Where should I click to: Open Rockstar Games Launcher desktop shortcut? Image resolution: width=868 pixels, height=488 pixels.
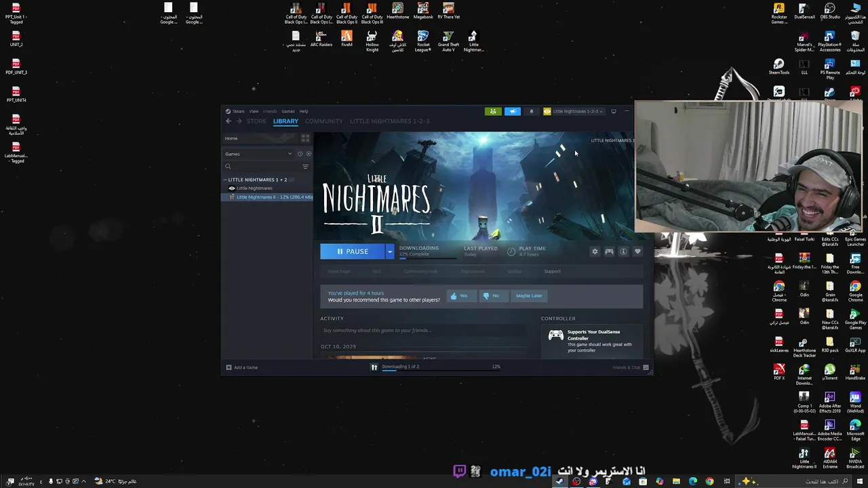coord(779,14)
